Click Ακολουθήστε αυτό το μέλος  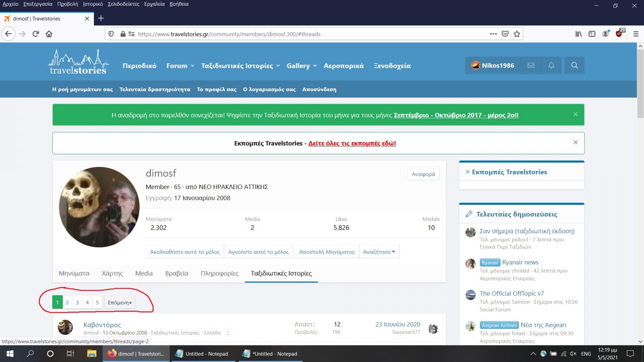pyautogui.click(x=185, y=252)
